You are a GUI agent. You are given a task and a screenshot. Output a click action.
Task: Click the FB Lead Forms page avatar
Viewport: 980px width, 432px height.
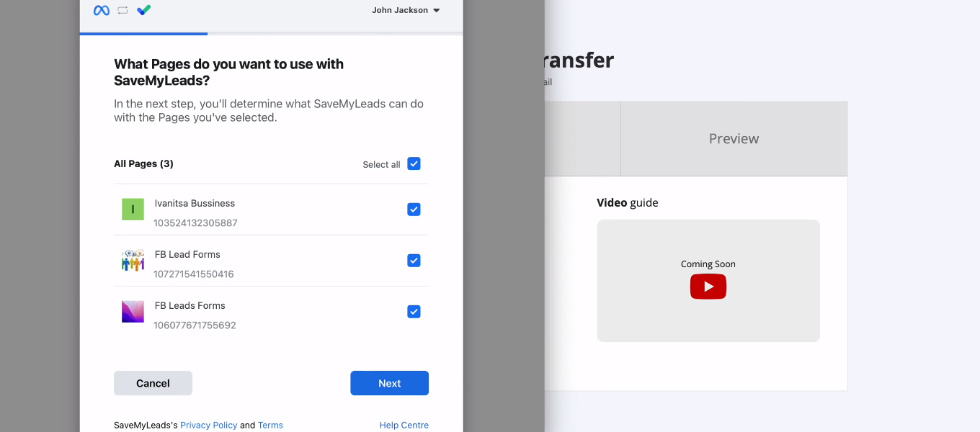click(x=133, y=260)
